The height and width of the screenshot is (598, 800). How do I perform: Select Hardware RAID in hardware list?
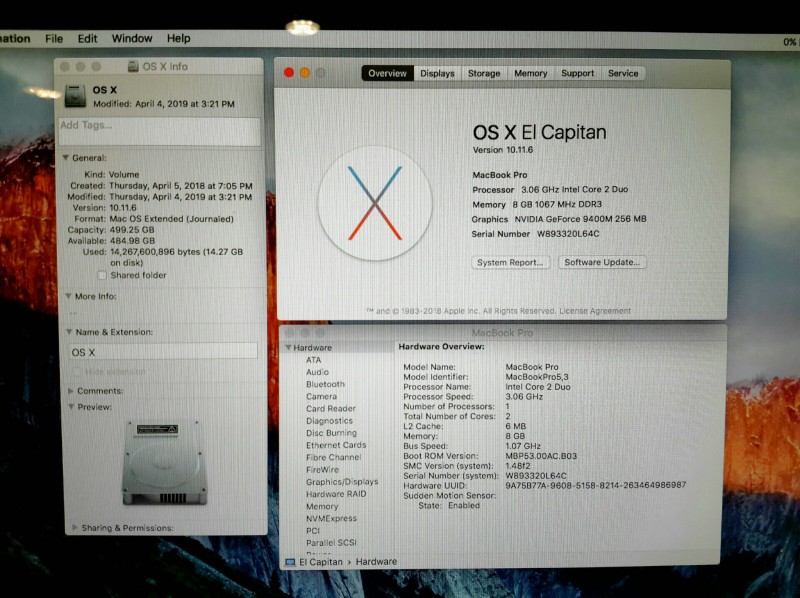336,494
